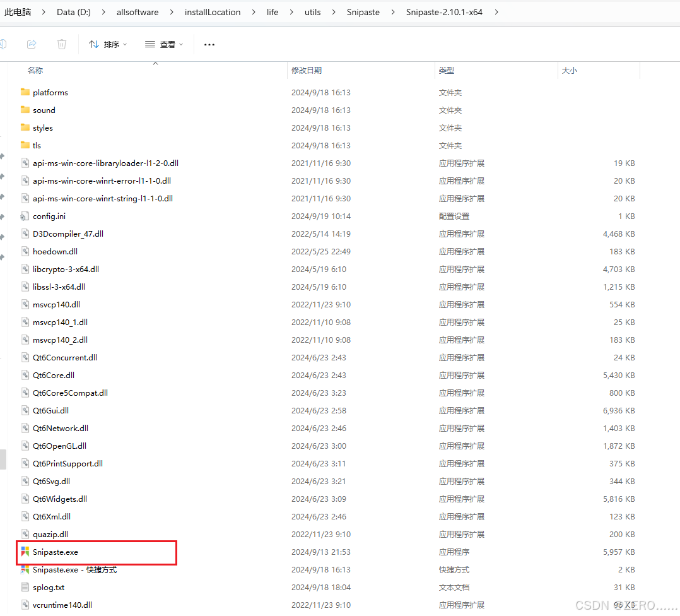Open the Sort (排序) dropdown
The image size is (680, 616).
[107, 44]
